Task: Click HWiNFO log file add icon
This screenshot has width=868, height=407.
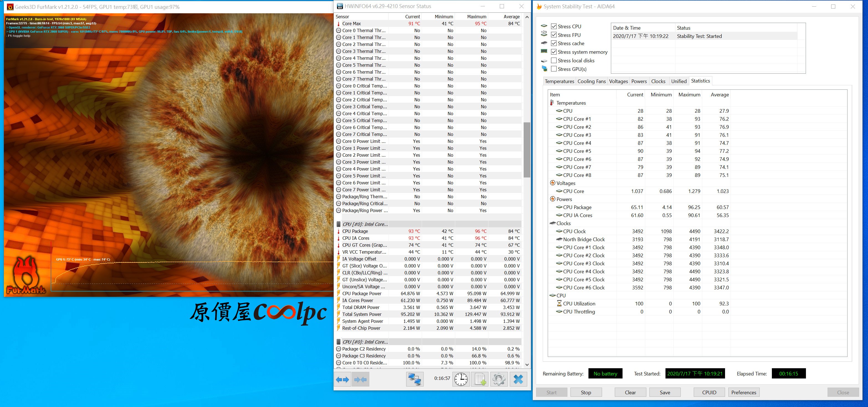Action: (x=480, y=380)
